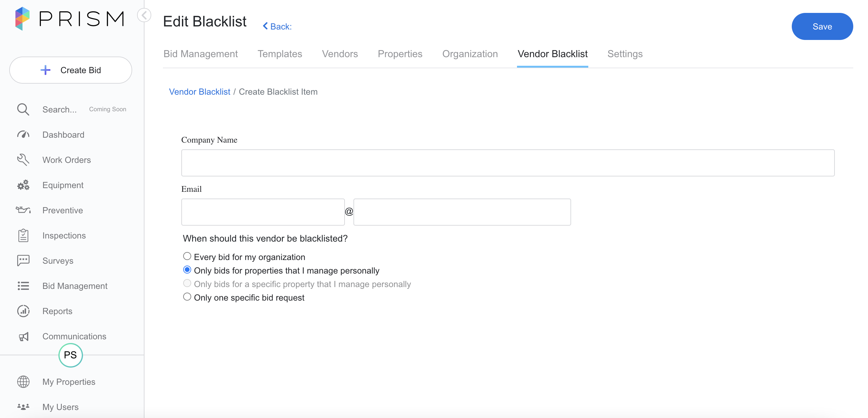The height and width of the screenshot is (418, 868).
Task: Click the plus icon in Create Bid
Action: (x=45, y=70)
